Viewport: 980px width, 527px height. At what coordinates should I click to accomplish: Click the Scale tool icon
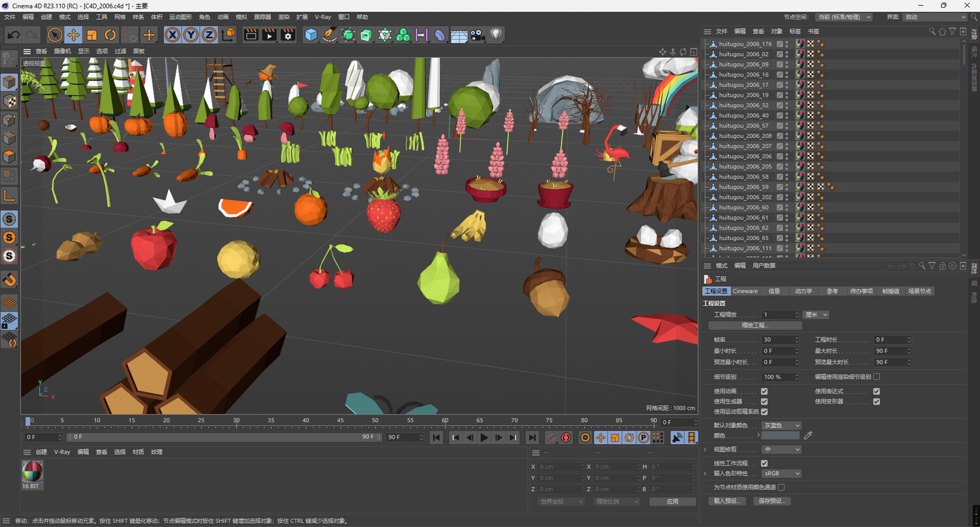[x=92, y=35]
